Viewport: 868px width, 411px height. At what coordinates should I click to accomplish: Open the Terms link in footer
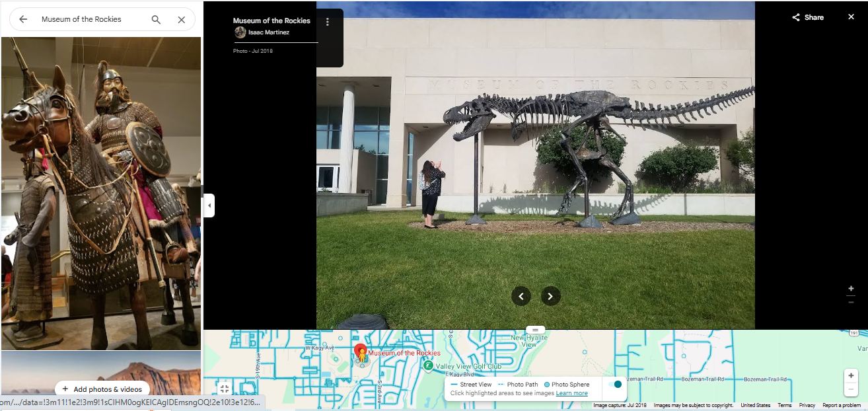(x=784, y=406)
